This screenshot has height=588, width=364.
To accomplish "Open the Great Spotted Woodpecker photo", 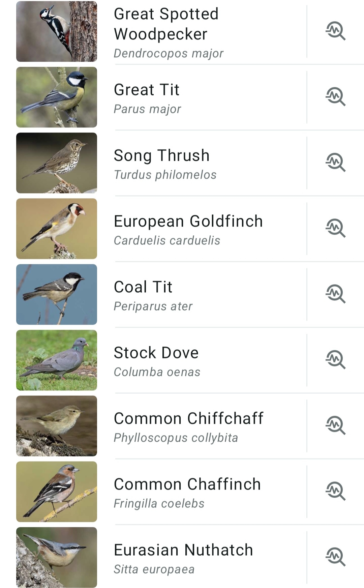I will 57,31.
